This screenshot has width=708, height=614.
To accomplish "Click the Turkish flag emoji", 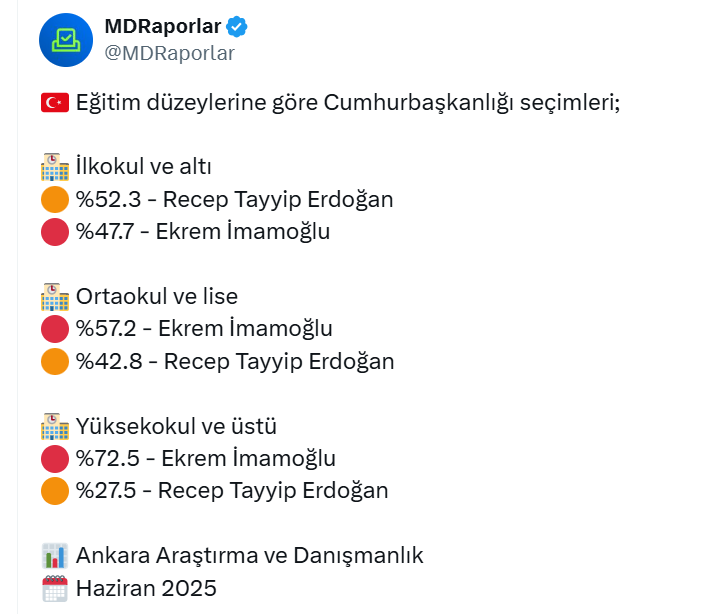I will 55,102.
